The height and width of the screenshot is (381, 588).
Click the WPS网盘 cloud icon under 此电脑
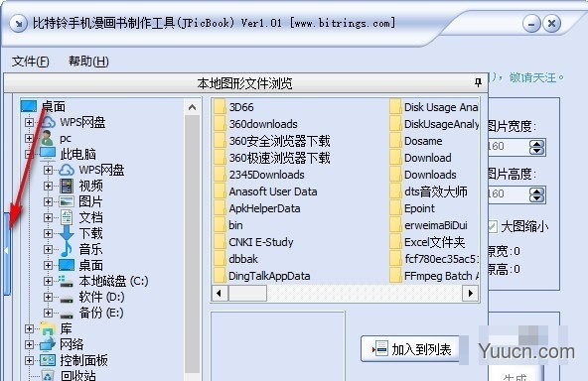click(67, 170)
